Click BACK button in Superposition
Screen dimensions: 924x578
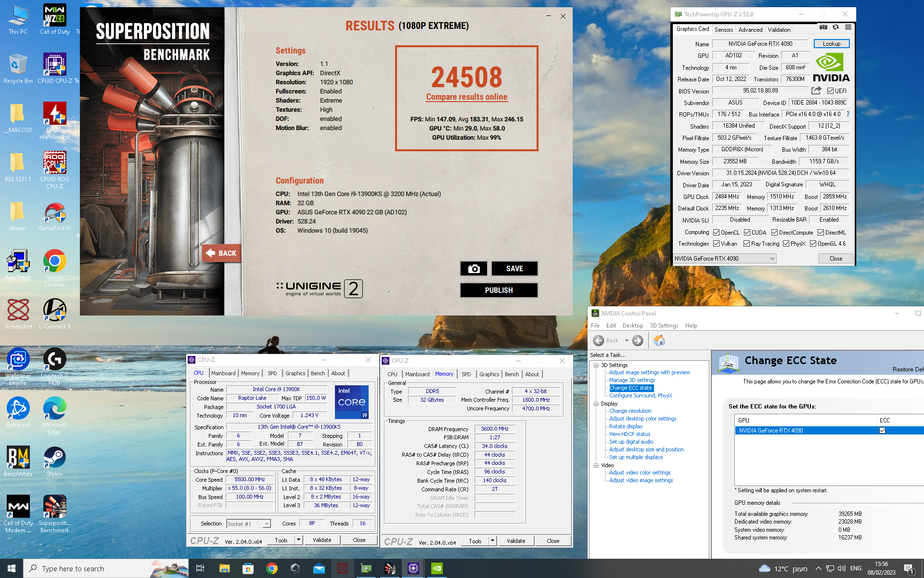point(221,253)
